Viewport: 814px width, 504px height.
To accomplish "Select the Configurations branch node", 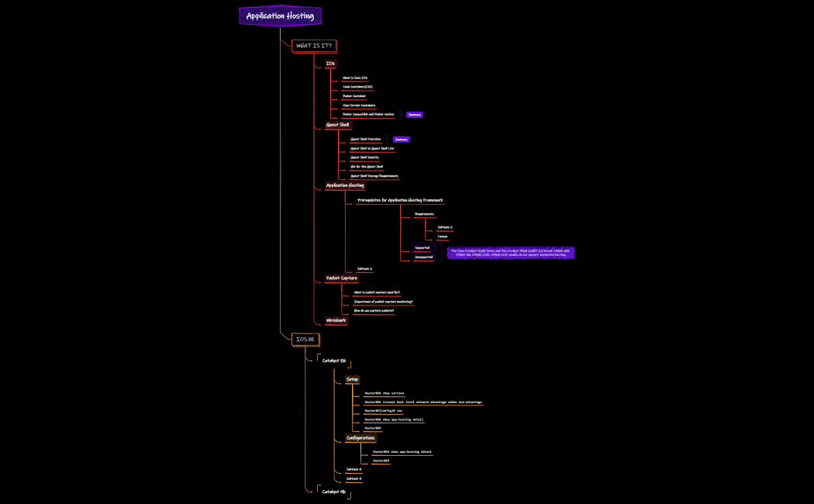I will click(360, 438).
